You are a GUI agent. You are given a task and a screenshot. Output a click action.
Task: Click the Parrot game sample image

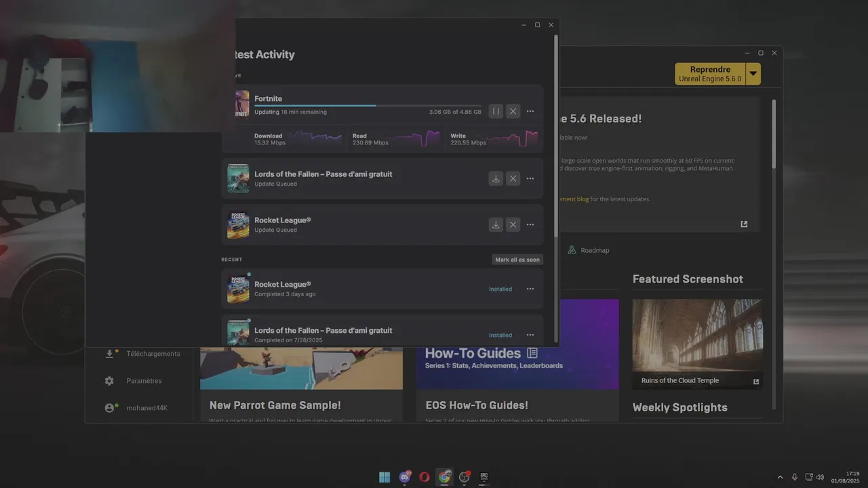tap(301, 368)
